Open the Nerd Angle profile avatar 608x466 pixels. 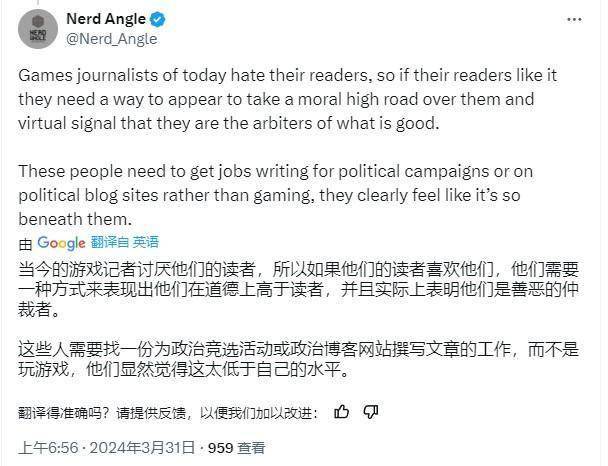[x=38, y=29]
